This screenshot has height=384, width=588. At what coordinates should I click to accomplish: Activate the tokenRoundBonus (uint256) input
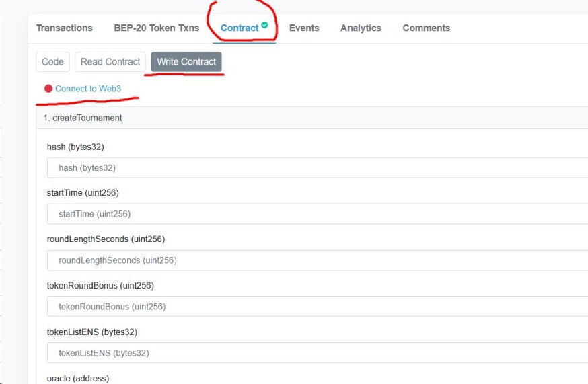pyautogui.click(x=318, y=307)
